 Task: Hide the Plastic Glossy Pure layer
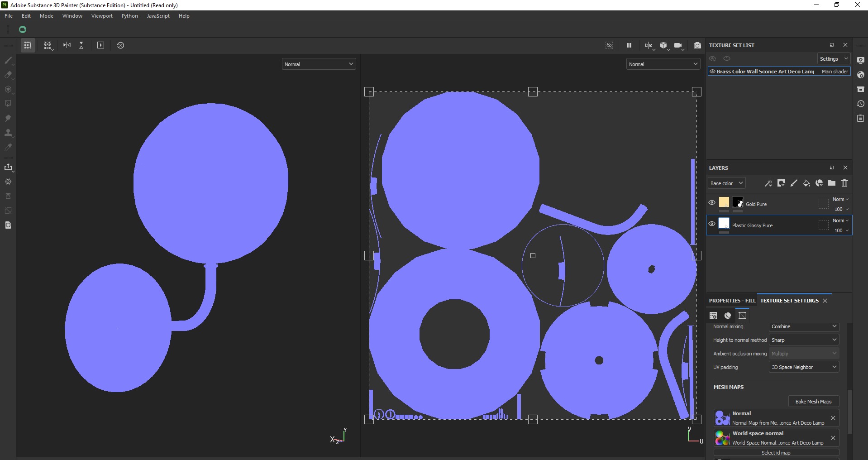coord(712,224)
